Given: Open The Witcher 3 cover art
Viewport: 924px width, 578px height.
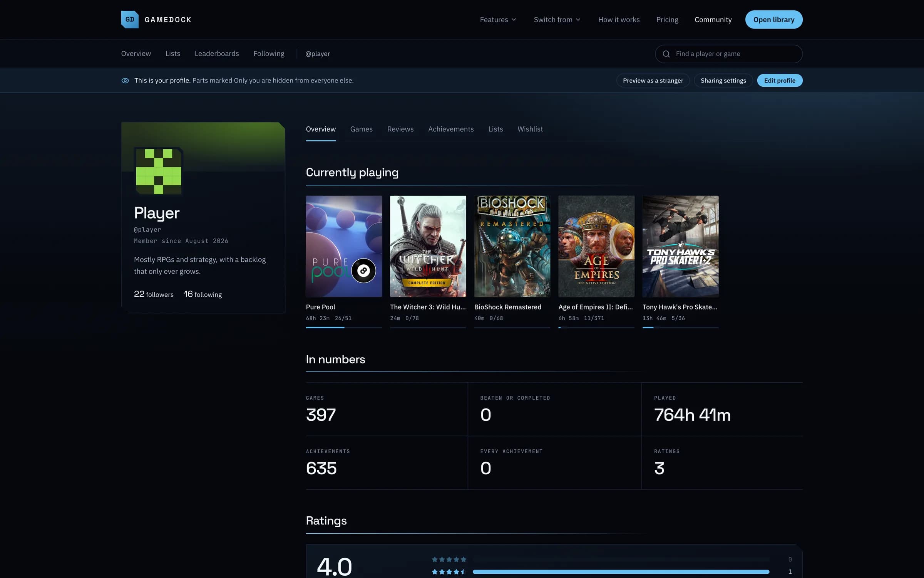Looking at the screenshot, I should click(x=428, y=246).
